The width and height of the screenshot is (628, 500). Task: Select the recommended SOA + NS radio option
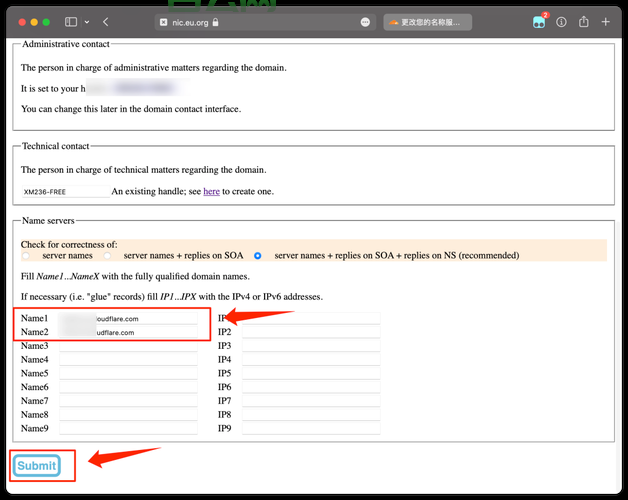(x=258, y=256)
